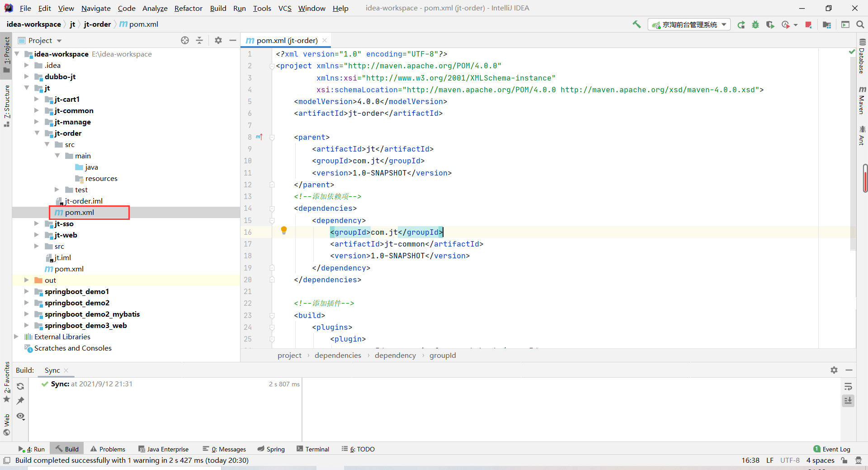The image size is (868, 470).
Task: Click 'project' in the breadcrumb bar
Action: pos(289,355)
